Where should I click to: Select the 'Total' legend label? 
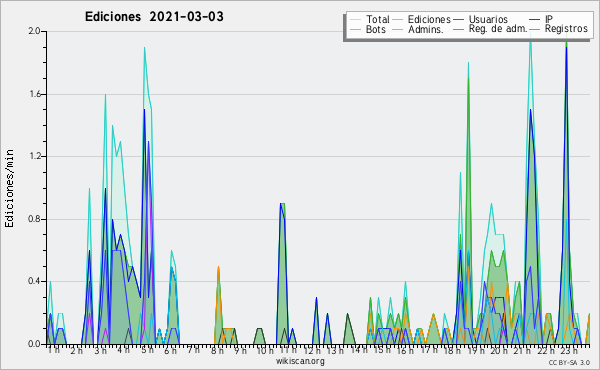tap(378, 19)
